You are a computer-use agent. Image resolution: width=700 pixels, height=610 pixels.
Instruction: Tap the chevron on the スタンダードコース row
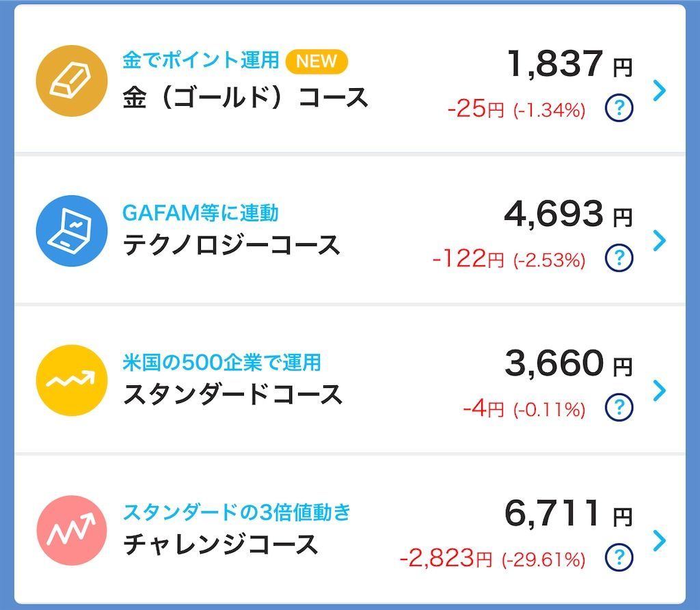pyautogui.click(x=658, y=391)
